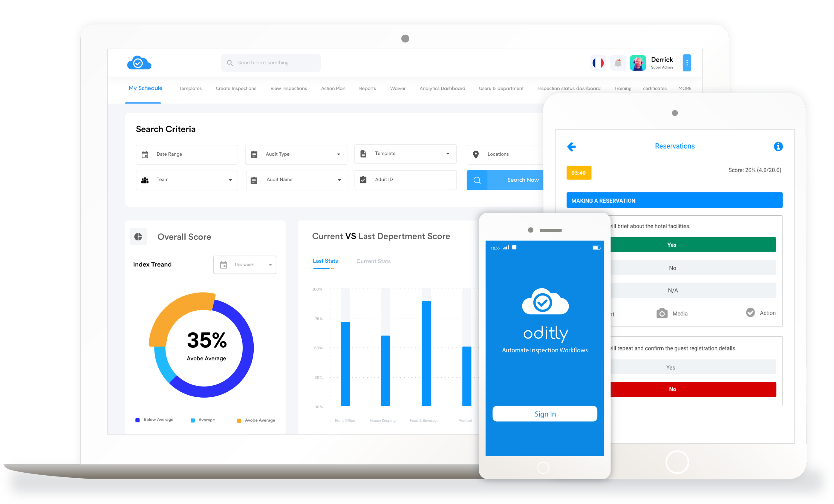
Task: Click the document icon in Templete field
Action: point(363,154)
